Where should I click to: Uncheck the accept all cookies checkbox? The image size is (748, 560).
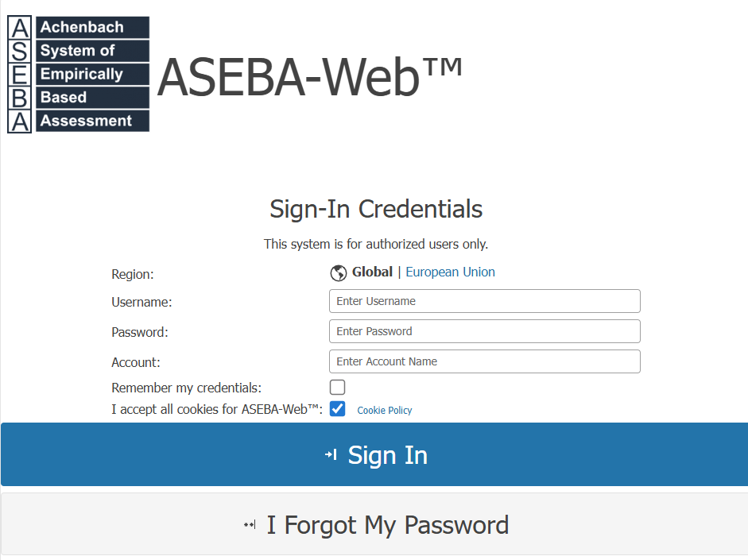(338, 409)
